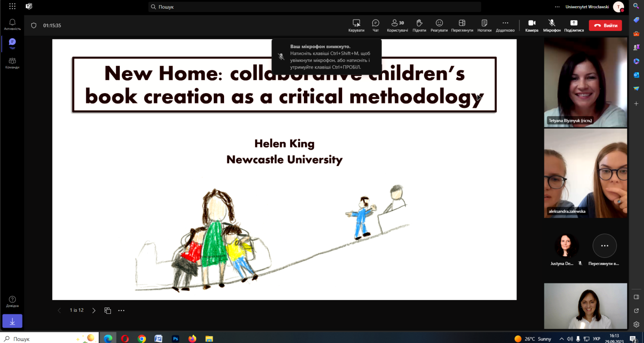Open the reactions menu (Реагувати)
The width and height of the screenshot is (644, 343).
click(439, 25)
